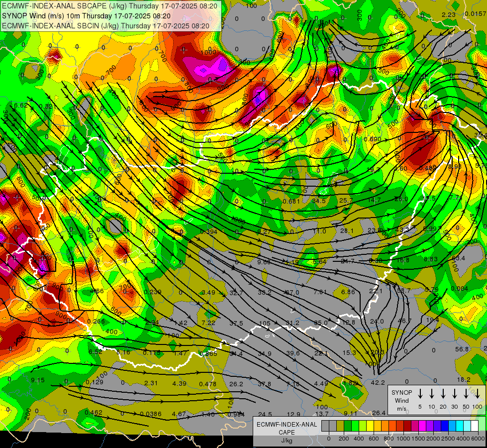This screenshot has height=448, width=487.
Task: Click the 100 m/s wind arrow in legend
Action: (478, 394)
